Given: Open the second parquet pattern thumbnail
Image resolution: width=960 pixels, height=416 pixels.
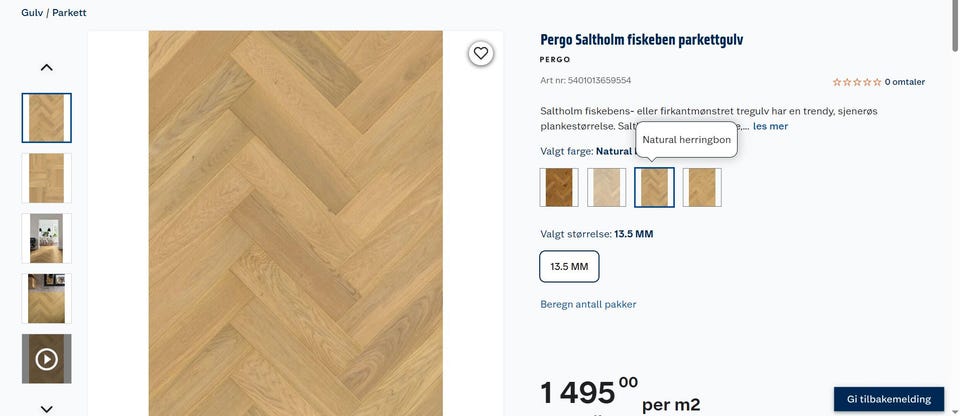Looking at the screenshot, I should click(47, 178).
